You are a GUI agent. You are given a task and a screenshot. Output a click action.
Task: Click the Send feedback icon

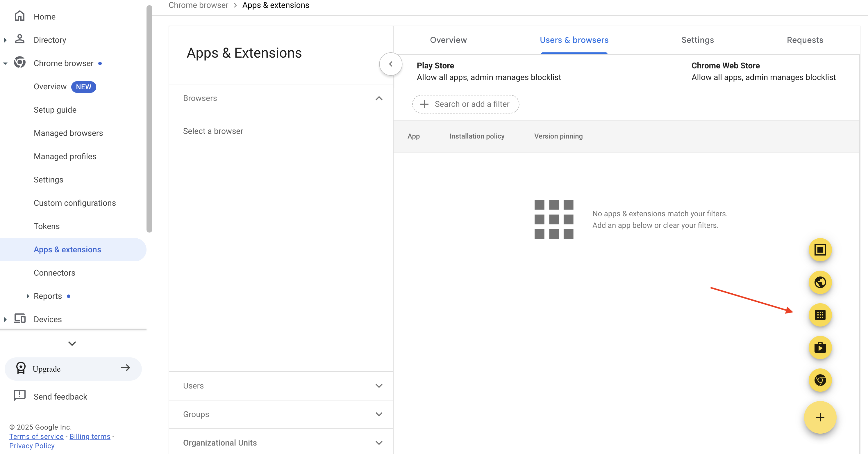20,396
